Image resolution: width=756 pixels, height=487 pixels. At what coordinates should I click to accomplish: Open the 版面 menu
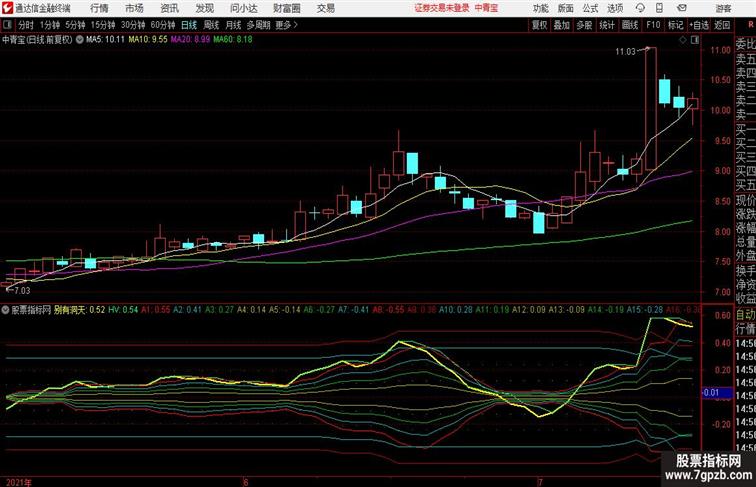coord(566,8)
